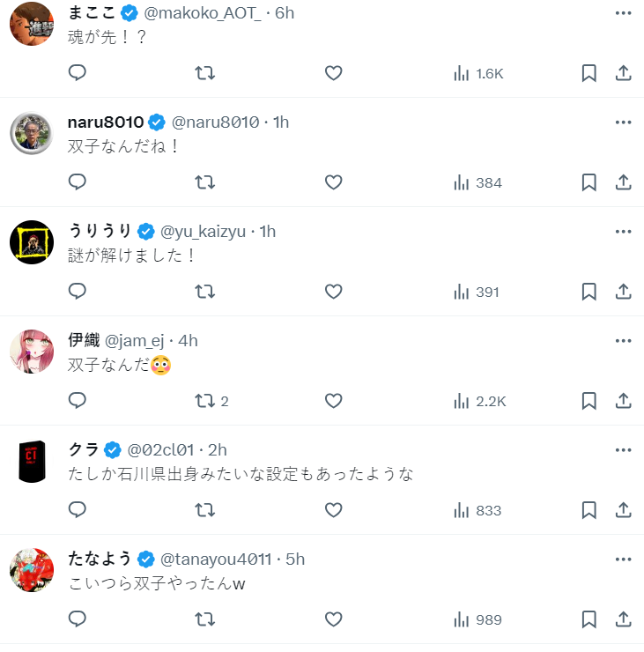
Task: Open the tweet text 謎が解けました！
Action: pos(131,256)
